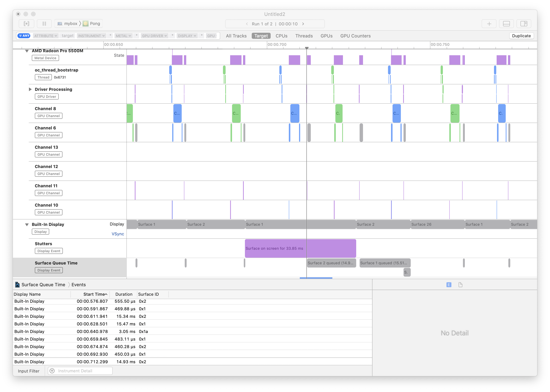Switch to the All Tracks tab

[236, 36]
